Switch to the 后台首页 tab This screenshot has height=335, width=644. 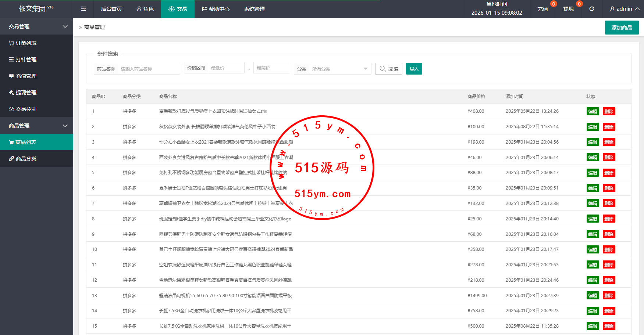pyautogui.click(x=111, y=9)
